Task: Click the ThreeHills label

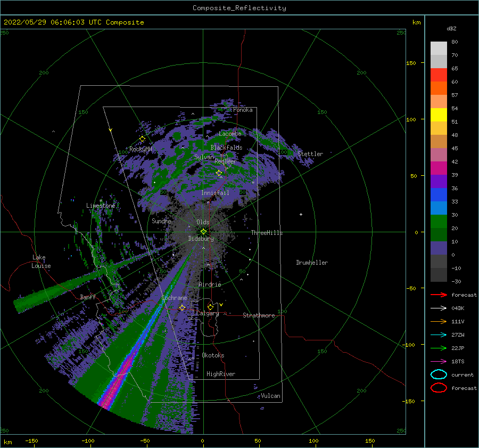Action: 267,233
